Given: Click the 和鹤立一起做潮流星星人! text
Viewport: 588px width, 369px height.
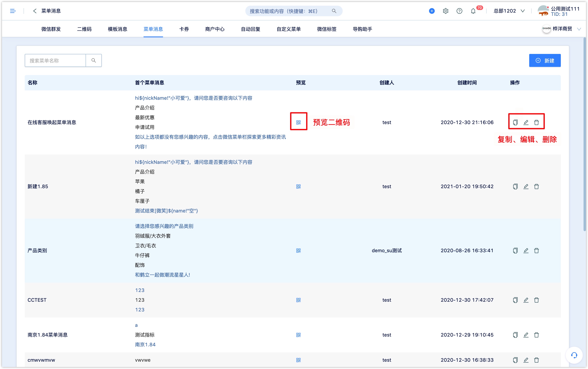Looking at the screenshot, I should (x=162, y=275).
